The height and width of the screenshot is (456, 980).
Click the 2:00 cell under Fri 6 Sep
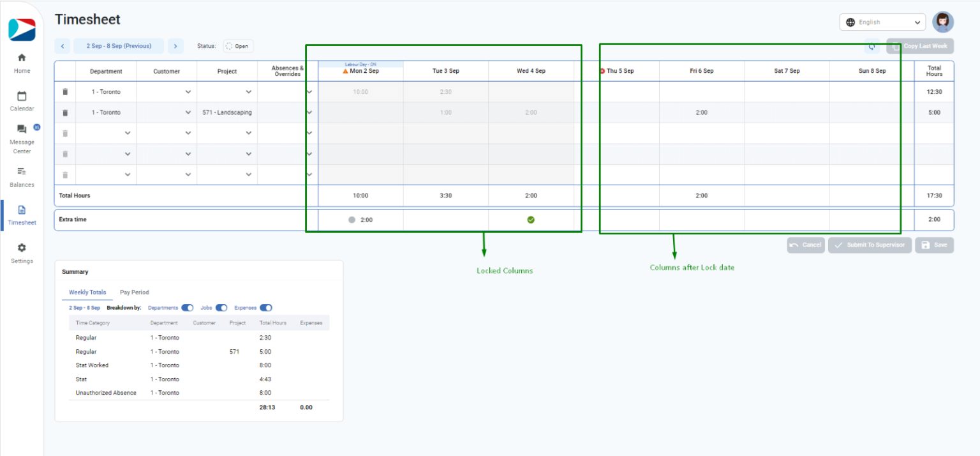point(701,112)
